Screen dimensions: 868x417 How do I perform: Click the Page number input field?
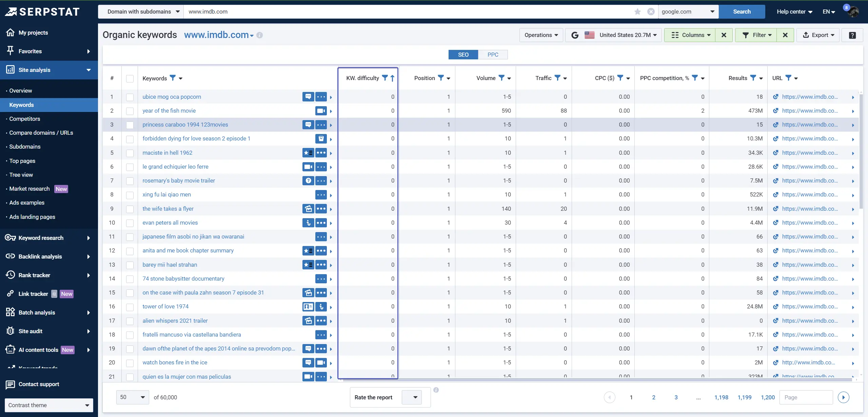[x=806, y=397]
